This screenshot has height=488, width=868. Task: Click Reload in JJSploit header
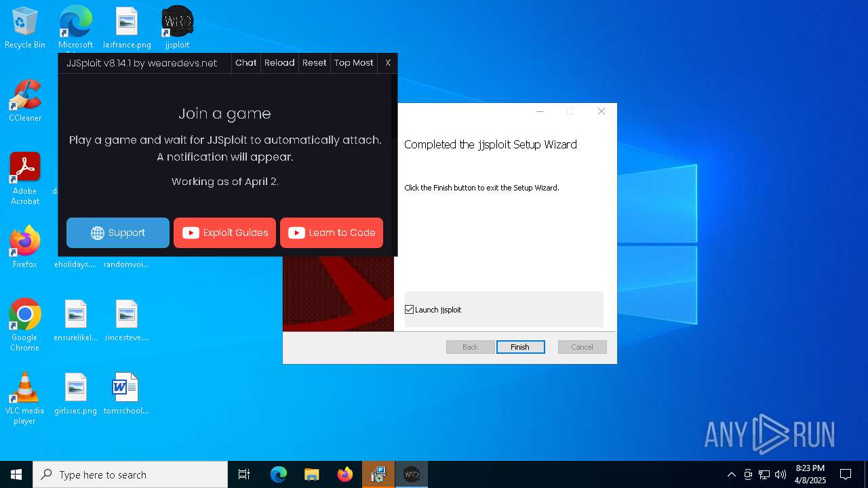tap(279, 63)
